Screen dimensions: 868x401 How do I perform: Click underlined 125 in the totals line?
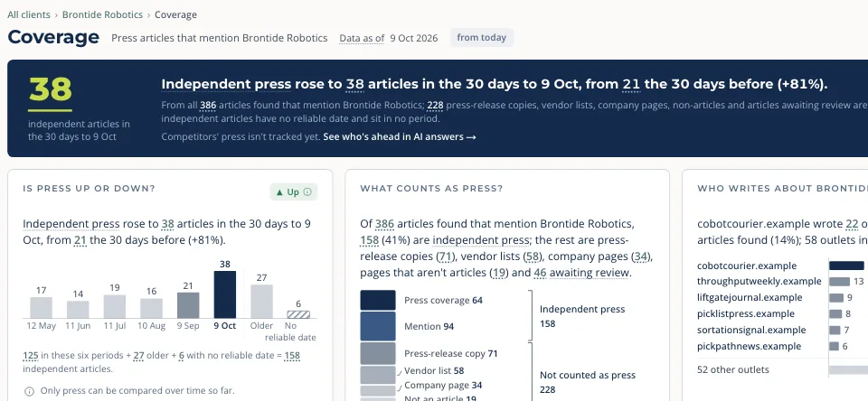31,356
